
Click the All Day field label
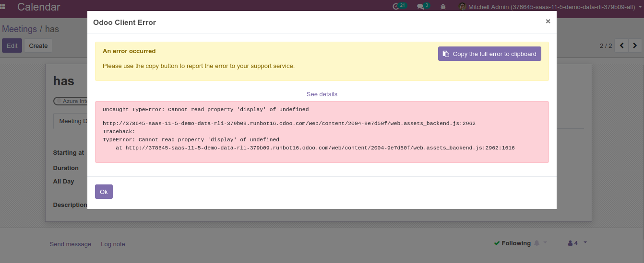64,182
